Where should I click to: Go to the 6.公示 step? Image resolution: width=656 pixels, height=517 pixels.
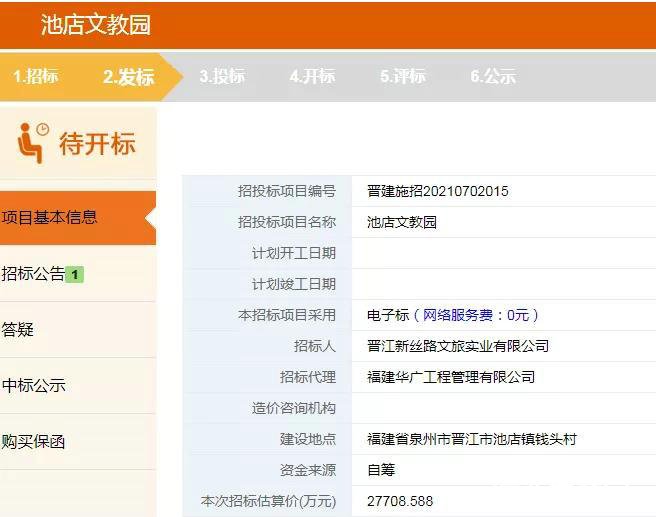(493, 76)
